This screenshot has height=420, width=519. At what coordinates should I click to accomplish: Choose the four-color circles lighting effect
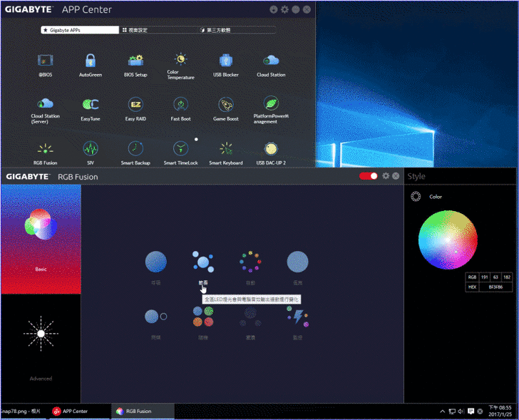(203, 316)
